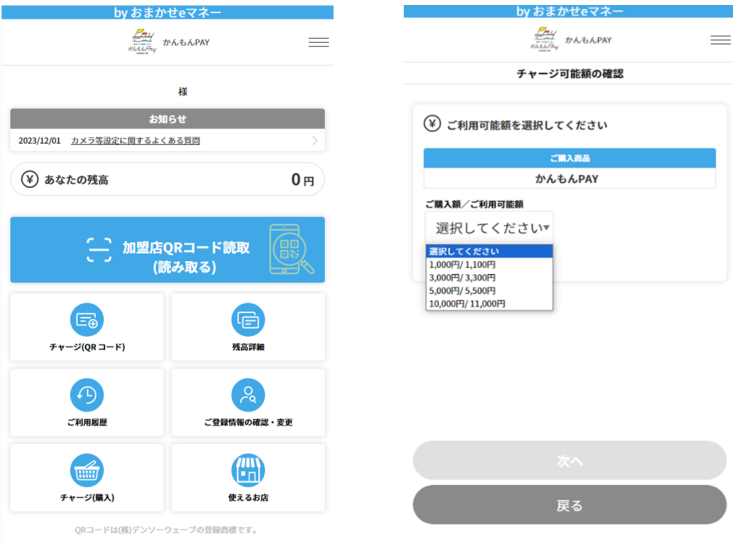Click the ご購入額／ご利用可能額 label
The width and height of the screenshot is (733, 545).
(474, 204)
